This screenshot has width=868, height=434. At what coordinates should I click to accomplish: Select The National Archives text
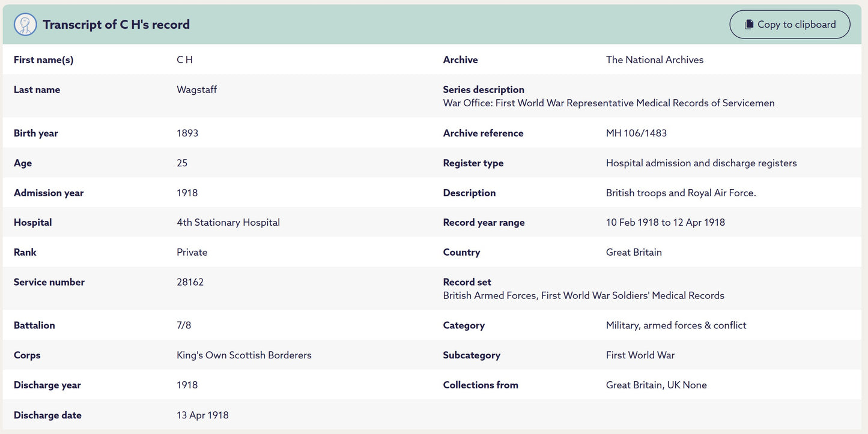point(654,60)
